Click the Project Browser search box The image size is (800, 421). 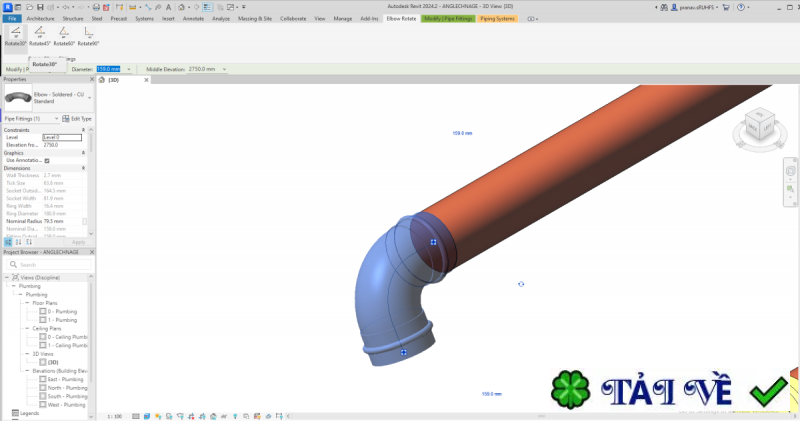coord(49,264)
